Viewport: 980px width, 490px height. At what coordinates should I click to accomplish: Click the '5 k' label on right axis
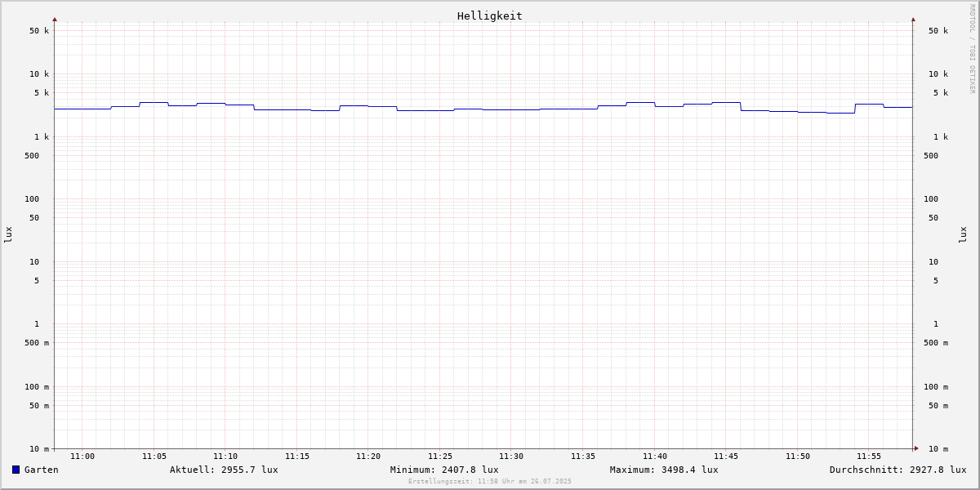coord(941,93)
